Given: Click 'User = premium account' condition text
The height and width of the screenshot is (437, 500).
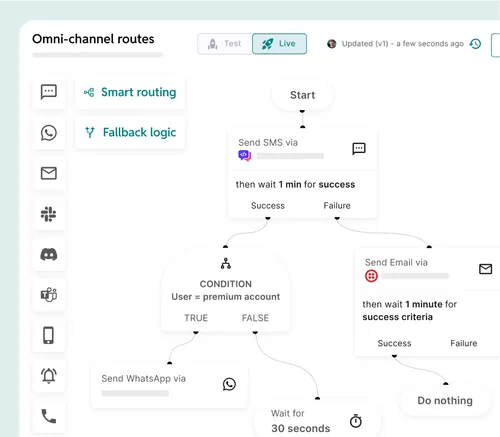Looking at the screenshot, I should tap(226, 297).
